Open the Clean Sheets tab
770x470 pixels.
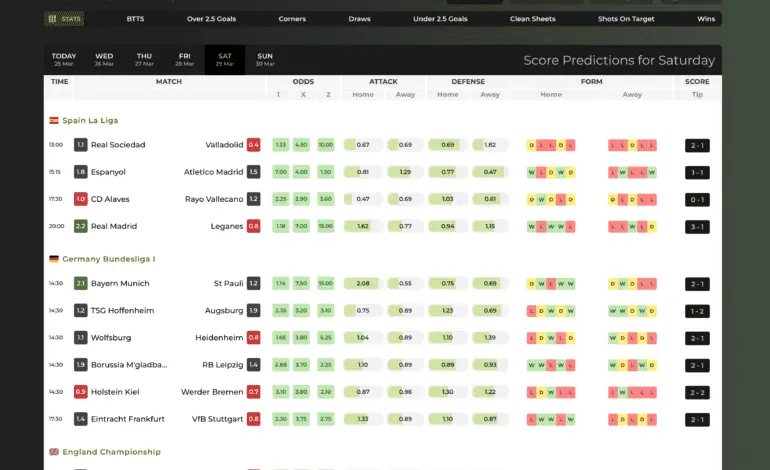533,19
